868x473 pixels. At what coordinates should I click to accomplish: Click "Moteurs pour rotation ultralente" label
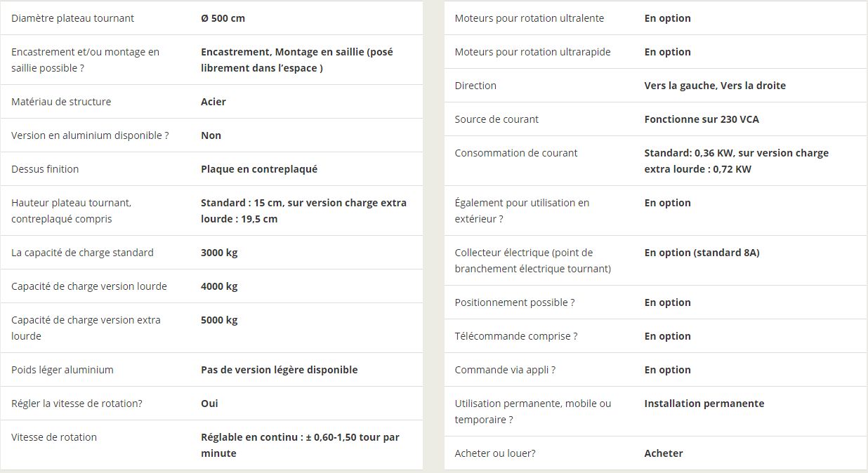coord(529,18)
